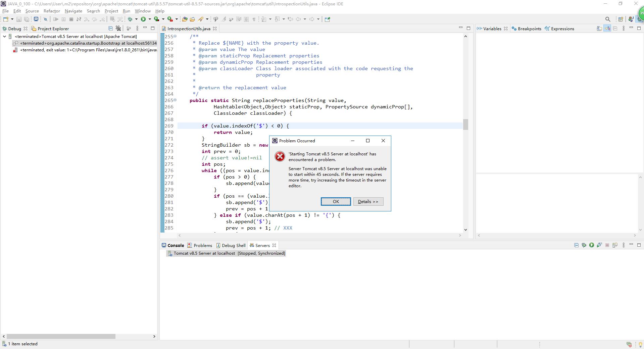This screenshot has height=349, width=644.
Task: Click Publish to server icon in Servers view
Action: 615,245
